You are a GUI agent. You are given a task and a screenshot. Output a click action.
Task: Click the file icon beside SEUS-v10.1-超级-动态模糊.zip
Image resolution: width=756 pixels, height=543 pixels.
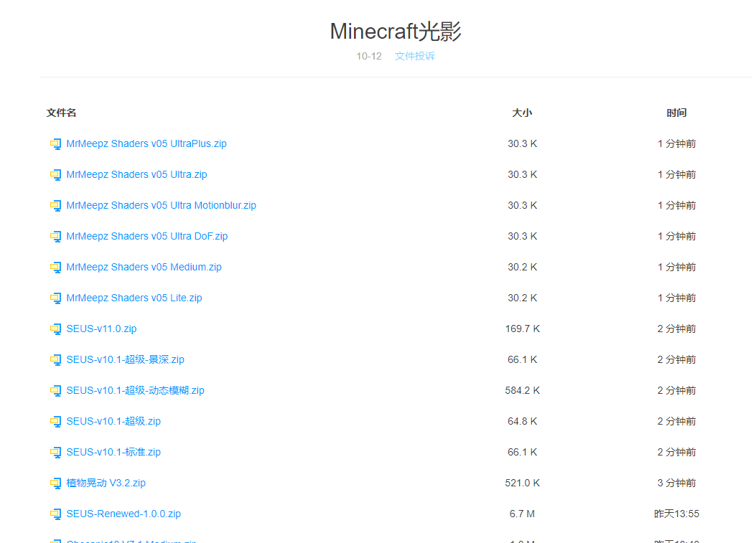pos(55,391)
